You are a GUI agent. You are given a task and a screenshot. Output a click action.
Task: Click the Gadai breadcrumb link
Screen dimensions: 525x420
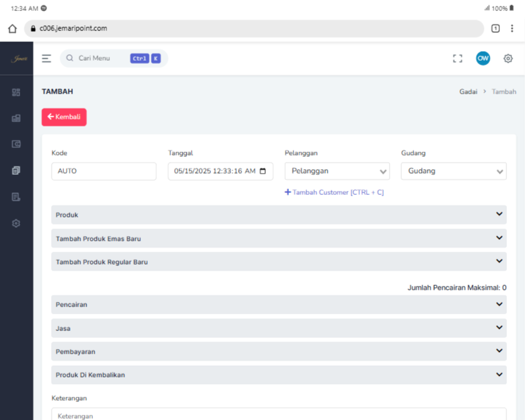468,92
